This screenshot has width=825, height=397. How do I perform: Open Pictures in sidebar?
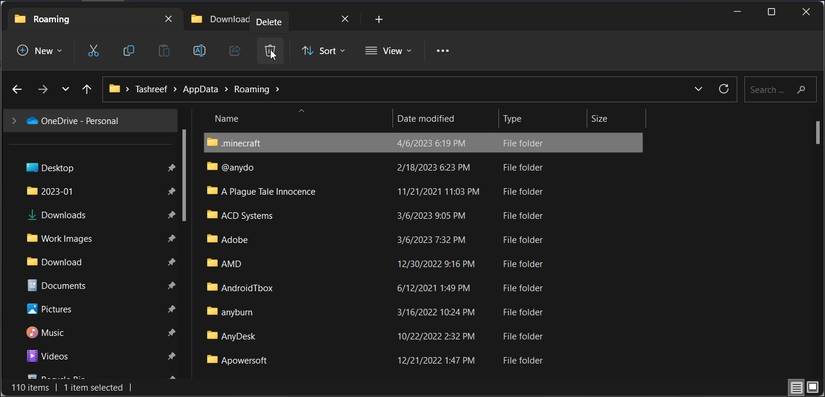pyautogui.click(x=56, y=309)
